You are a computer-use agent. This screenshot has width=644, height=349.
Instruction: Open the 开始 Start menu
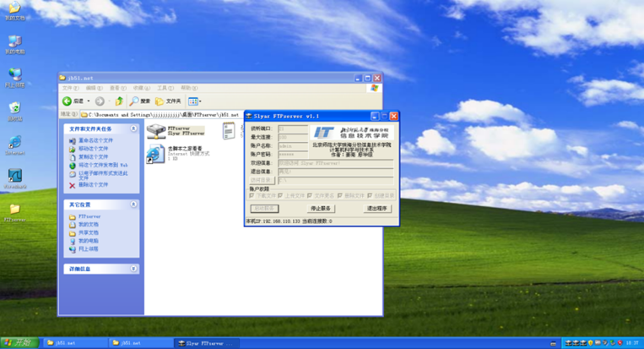19,343
